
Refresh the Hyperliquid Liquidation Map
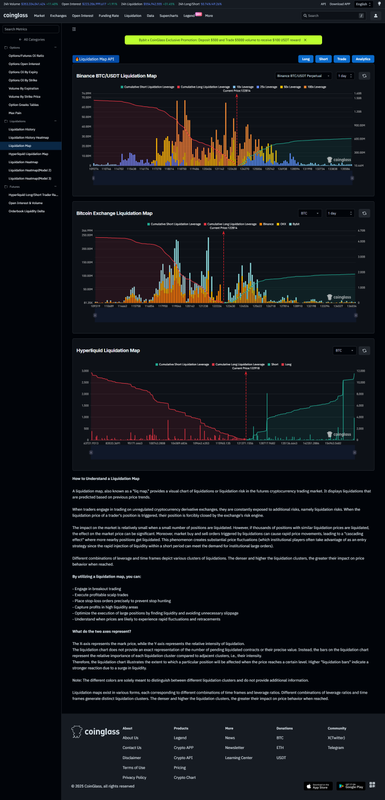[x=365, y=351]
